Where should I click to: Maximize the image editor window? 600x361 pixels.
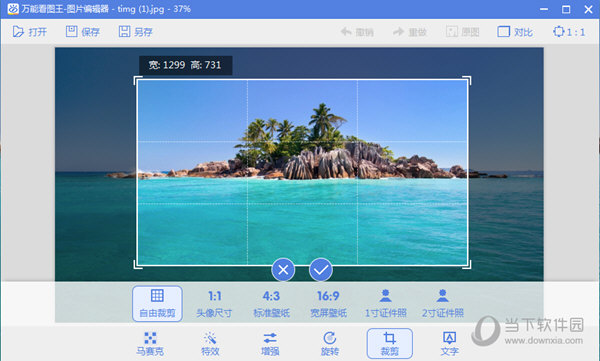click(566, 9)
